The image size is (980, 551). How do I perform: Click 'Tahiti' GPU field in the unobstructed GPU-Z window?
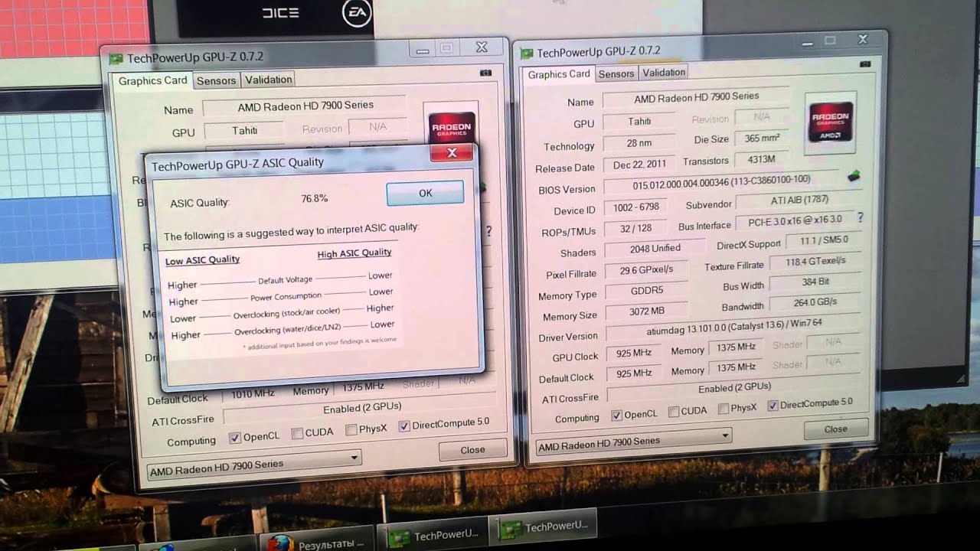coord(639,121)
